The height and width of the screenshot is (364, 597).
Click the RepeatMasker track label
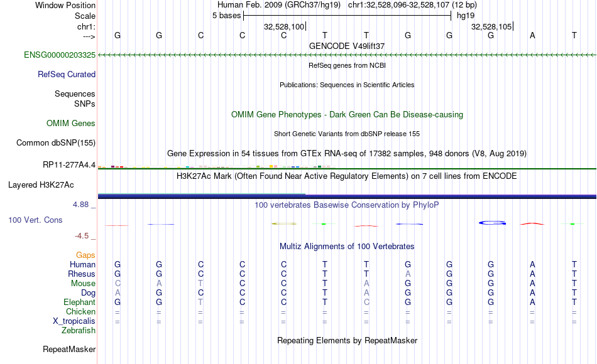[69, 349]
